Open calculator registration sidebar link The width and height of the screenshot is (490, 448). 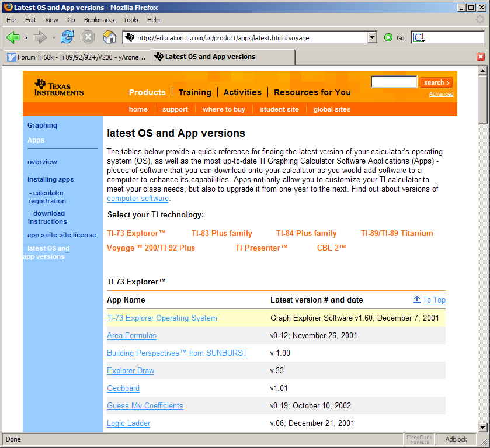47,197
